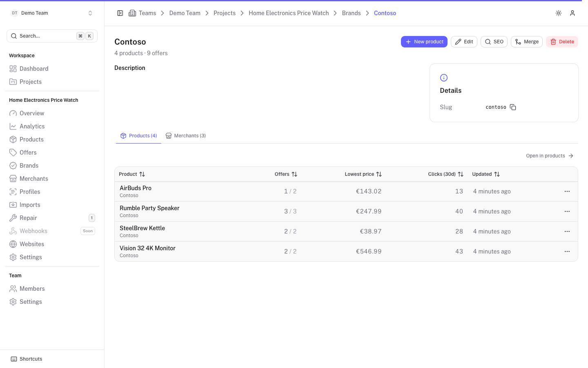This screenshot has height=368, width=588.
Task: Sort table by Offers column
Action: (x=286, y=174)
